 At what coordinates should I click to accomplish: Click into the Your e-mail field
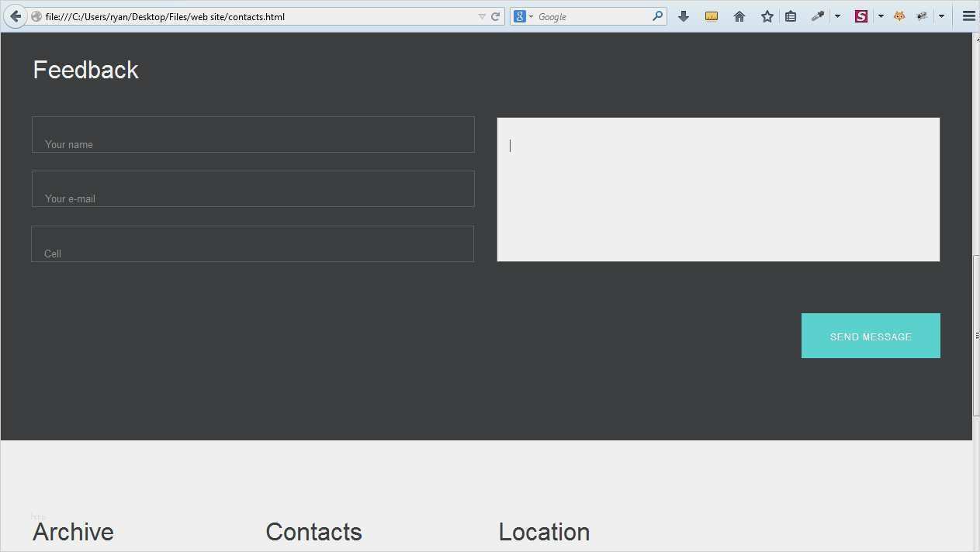coord(253,189)
